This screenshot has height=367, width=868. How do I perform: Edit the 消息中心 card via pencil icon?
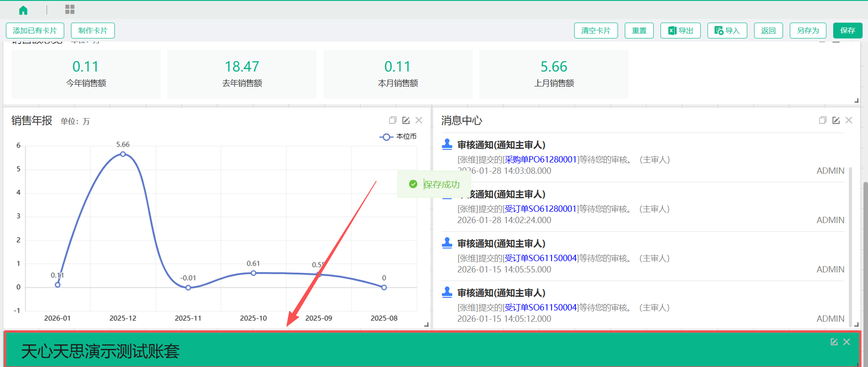(836, 120)
